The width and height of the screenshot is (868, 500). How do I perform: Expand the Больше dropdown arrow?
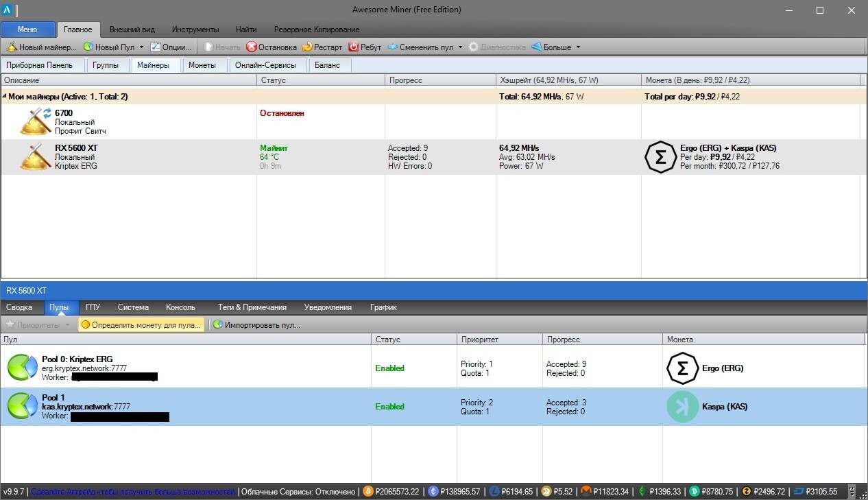pyautogui.click(x=578, y=47)
